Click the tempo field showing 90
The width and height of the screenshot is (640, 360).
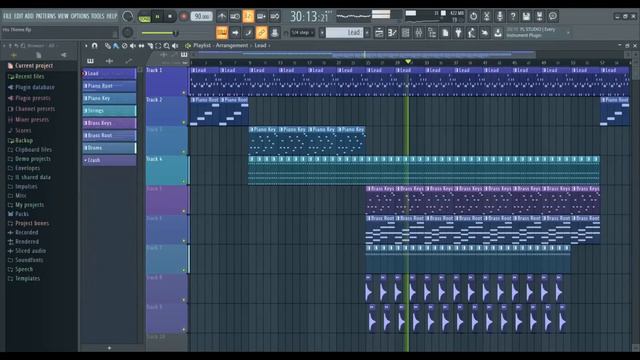(202, 16)
